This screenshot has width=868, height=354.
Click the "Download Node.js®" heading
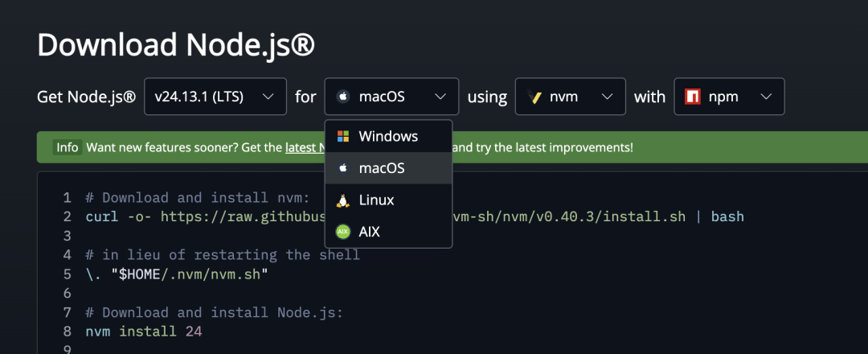[x=175, y=45]
